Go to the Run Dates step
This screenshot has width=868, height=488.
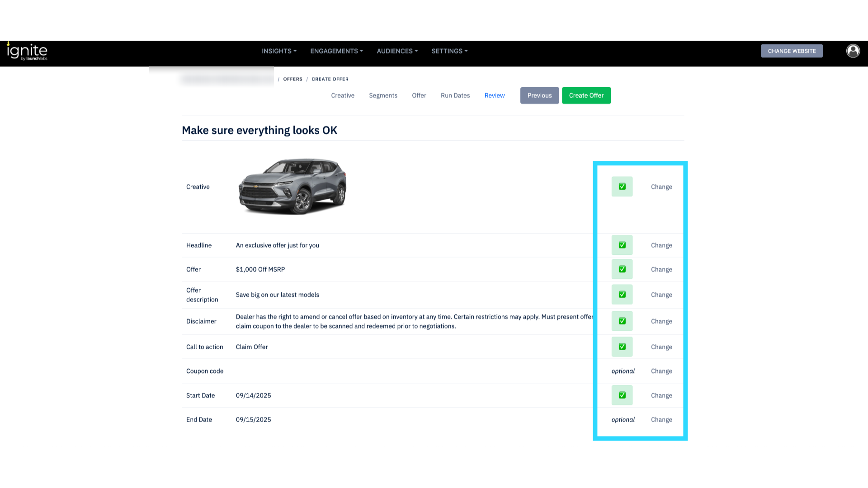pos(455,96)
